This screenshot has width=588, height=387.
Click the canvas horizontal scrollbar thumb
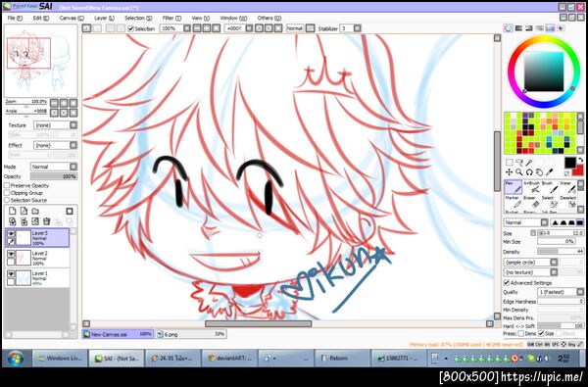click(x=259, y=323)
